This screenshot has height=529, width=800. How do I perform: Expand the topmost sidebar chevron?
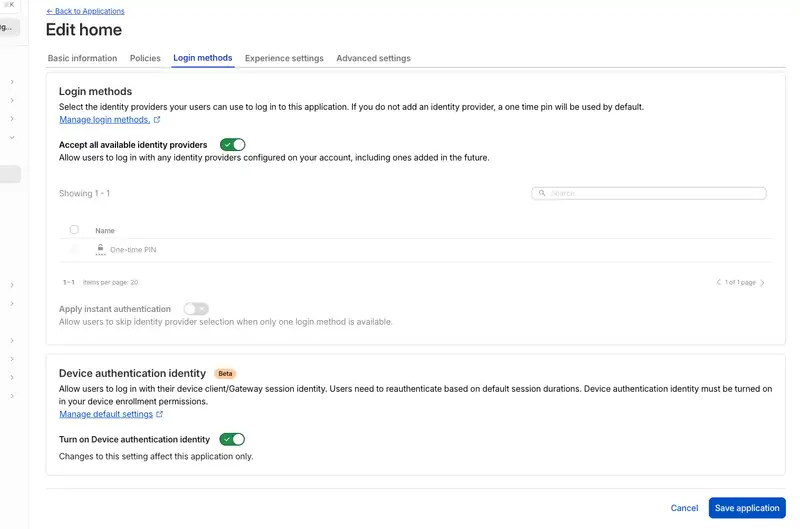(12, 82)
